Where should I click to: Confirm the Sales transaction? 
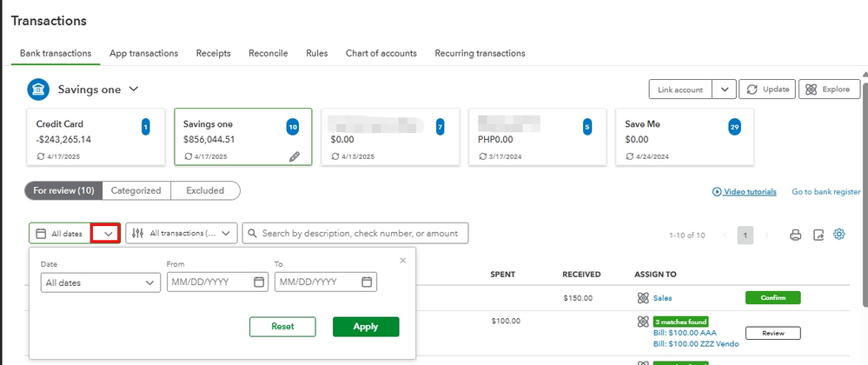772,298
